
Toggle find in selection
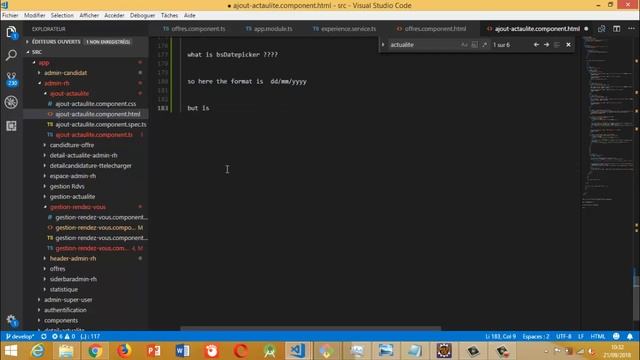pos(557,45)
